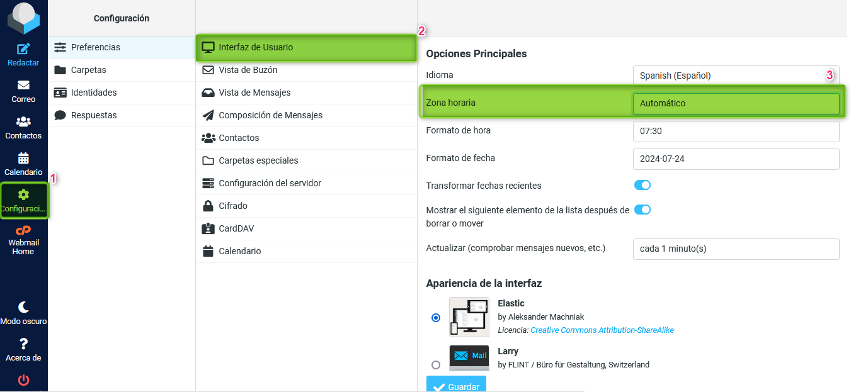The image size is (868, 392).
Task: Select Composición de Mensajes preferences
Action: coord(270,115)
